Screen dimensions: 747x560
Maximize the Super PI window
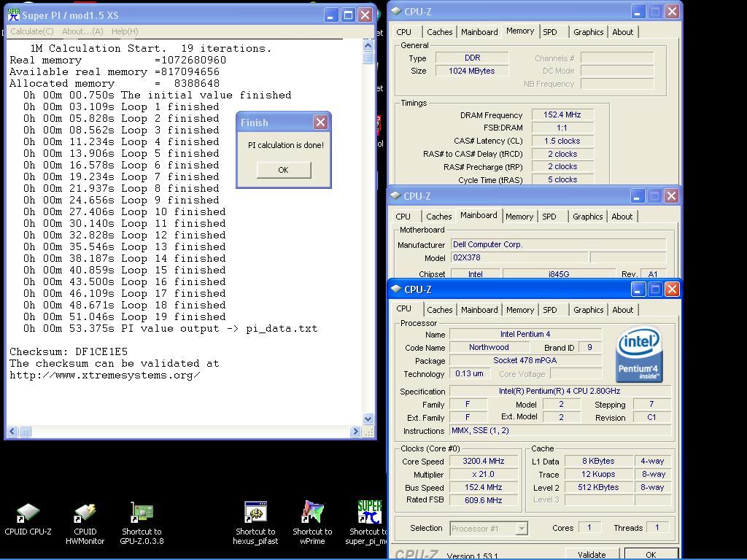coord(348,15)
